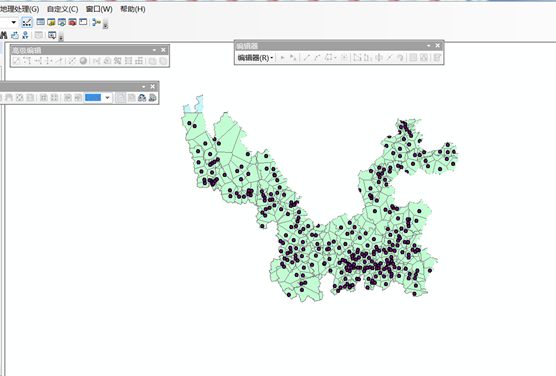Select the Point construction tool
Viewport: 556px width, 376px height.
[344, 57]
